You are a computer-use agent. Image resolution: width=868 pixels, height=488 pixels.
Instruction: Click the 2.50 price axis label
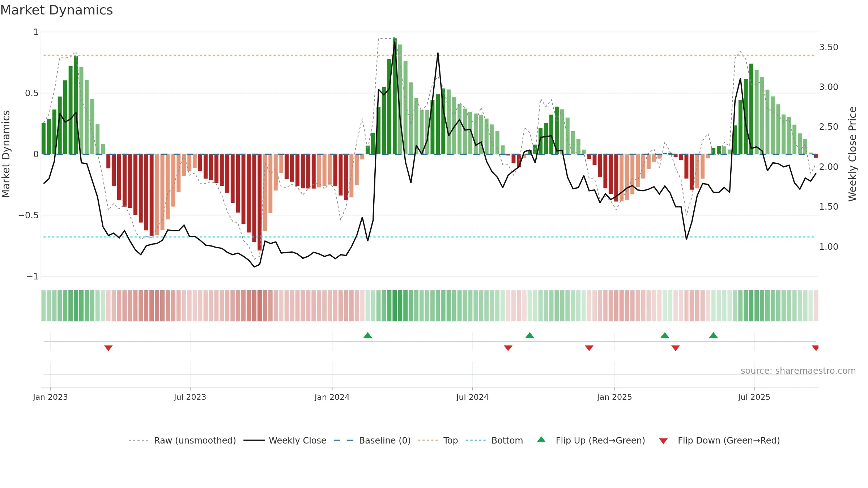point(829,127)
